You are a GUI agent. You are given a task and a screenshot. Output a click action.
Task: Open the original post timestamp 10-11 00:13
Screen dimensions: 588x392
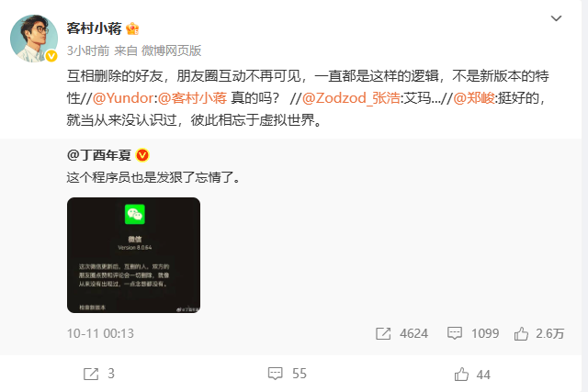click(100, 333)
